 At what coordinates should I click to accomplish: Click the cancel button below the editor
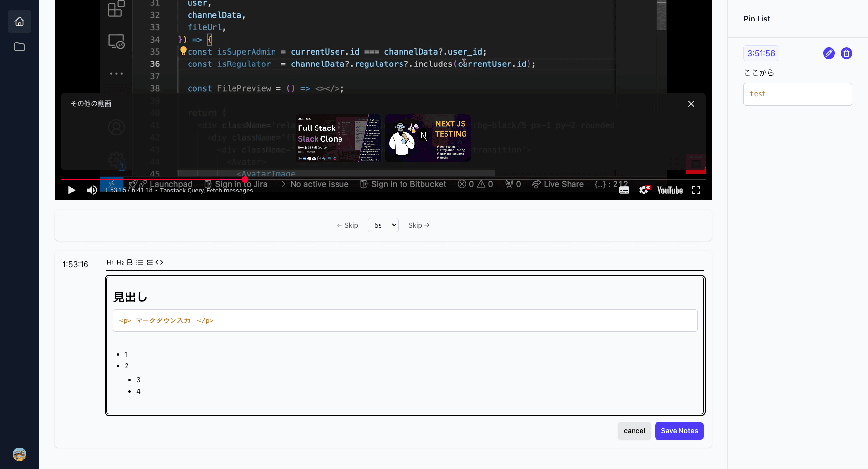(634, 431)
